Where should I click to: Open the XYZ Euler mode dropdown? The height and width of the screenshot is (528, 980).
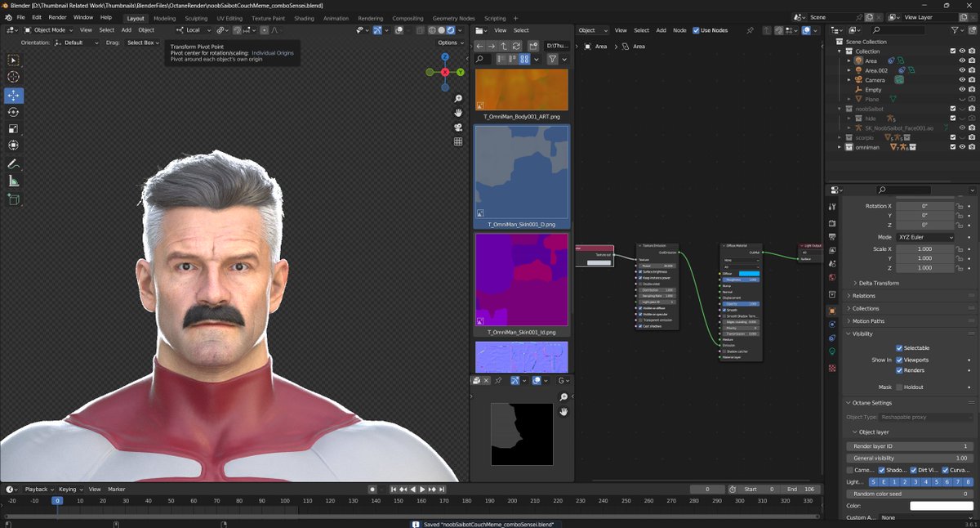point(925,237)
